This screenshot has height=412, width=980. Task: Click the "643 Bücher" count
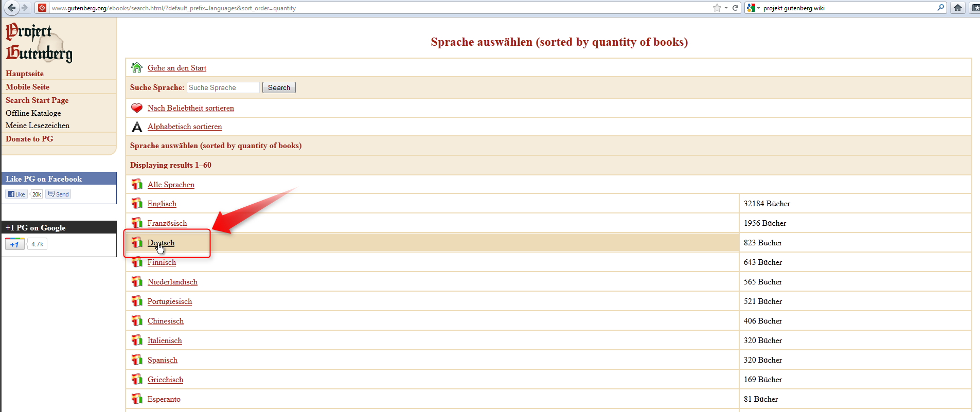pos(763,262)
